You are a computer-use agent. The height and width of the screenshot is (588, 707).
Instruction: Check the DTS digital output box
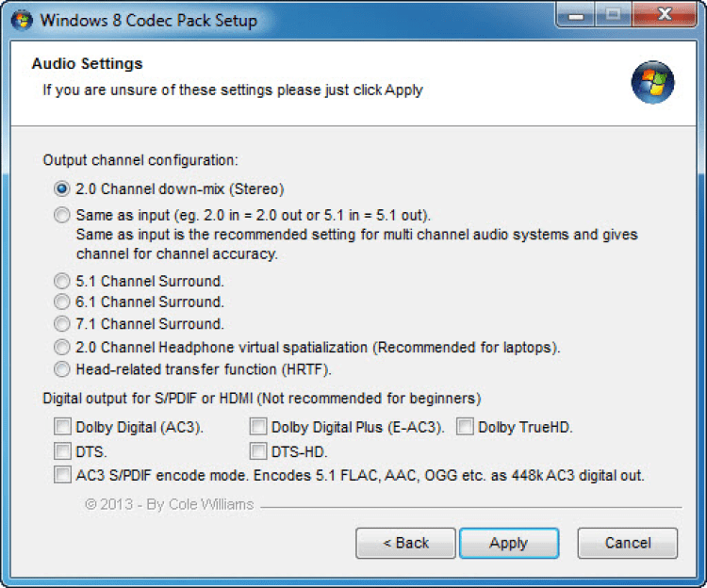click(63, 451)
